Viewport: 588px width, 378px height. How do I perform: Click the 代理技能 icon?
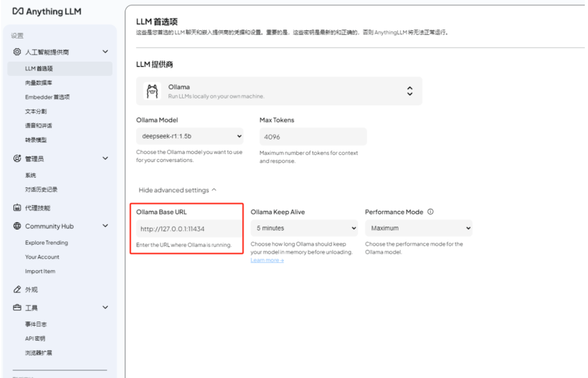point(17,208)
